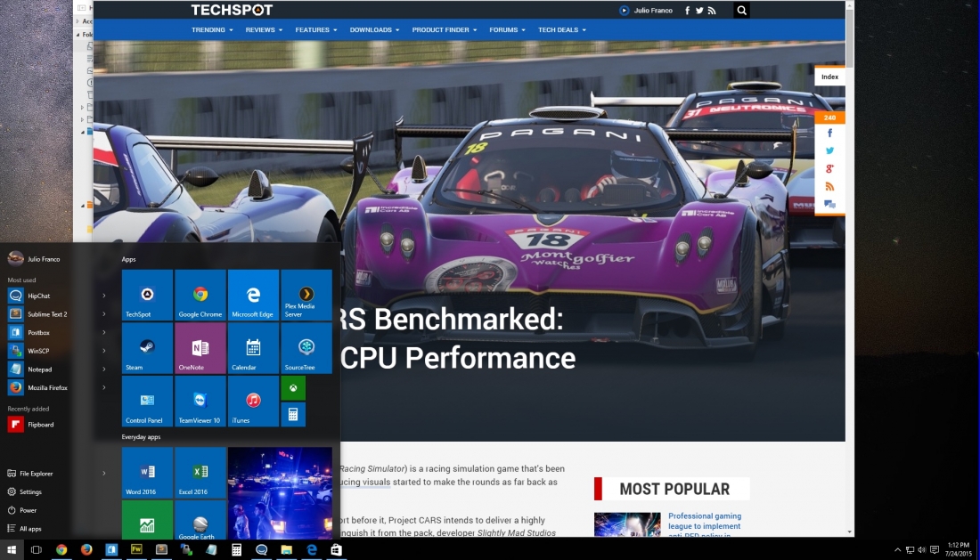Image resolution: width=980 pixels, height=560 pixels.
Task: Open the green Money chart tile
Action: (147, 519)
